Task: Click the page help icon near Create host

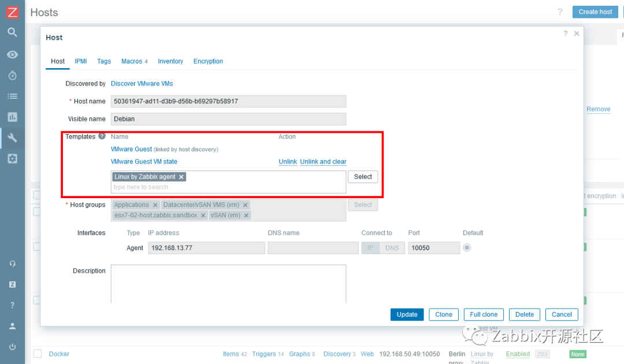Action: coord(560,12)
